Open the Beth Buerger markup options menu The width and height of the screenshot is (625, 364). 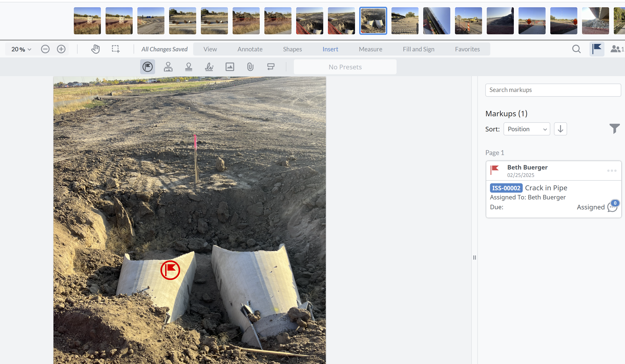click(612, 171)
